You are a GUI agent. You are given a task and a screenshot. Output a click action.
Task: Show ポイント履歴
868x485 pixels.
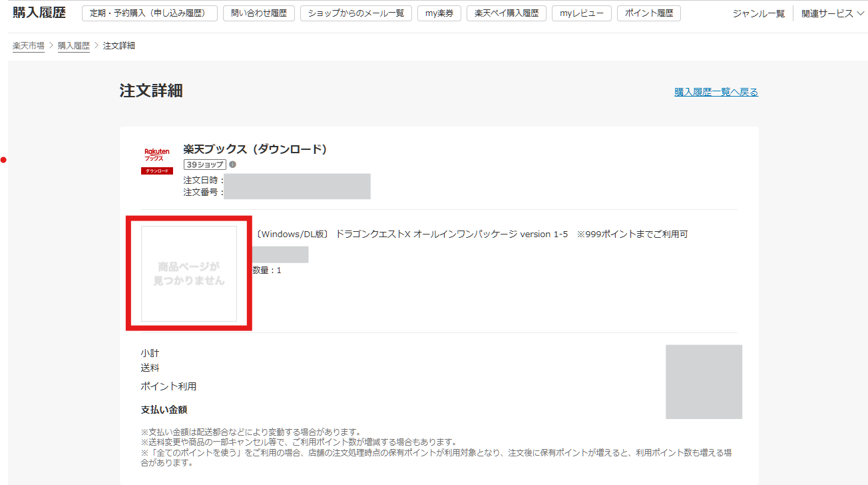(x=648, y=13)
